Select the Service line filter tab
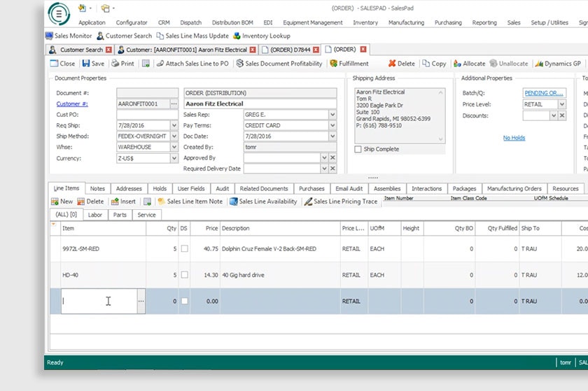588x391 pixels. (x=146, y=215)
